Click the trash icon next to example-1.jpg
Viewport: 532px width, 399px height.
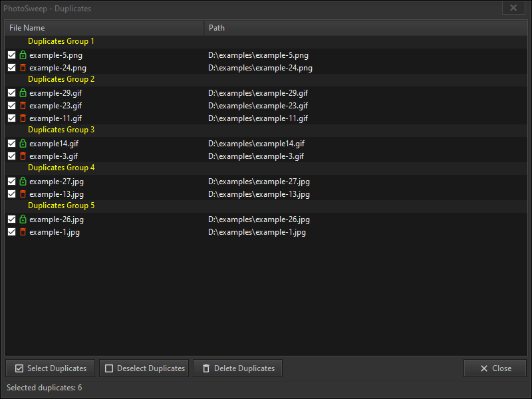24,232
